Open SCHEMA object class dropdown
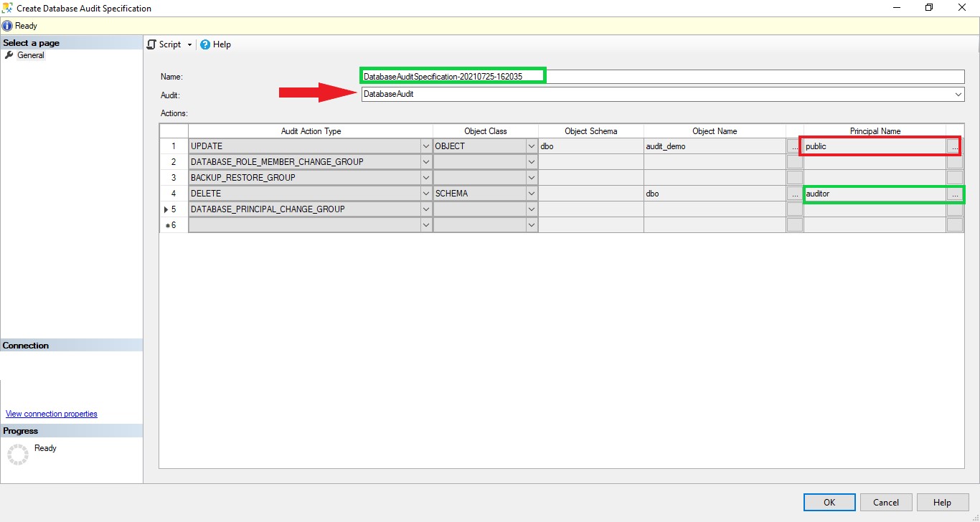The height and width of the screenshot is (522, 980). 532,193
